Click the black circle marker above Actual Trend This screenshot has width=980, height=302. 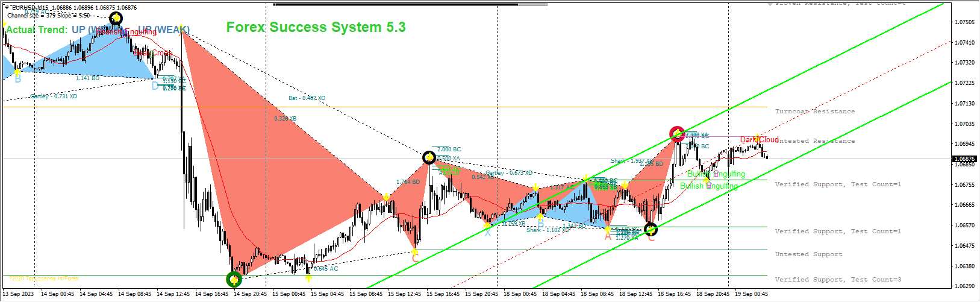(x=116, y=19)
